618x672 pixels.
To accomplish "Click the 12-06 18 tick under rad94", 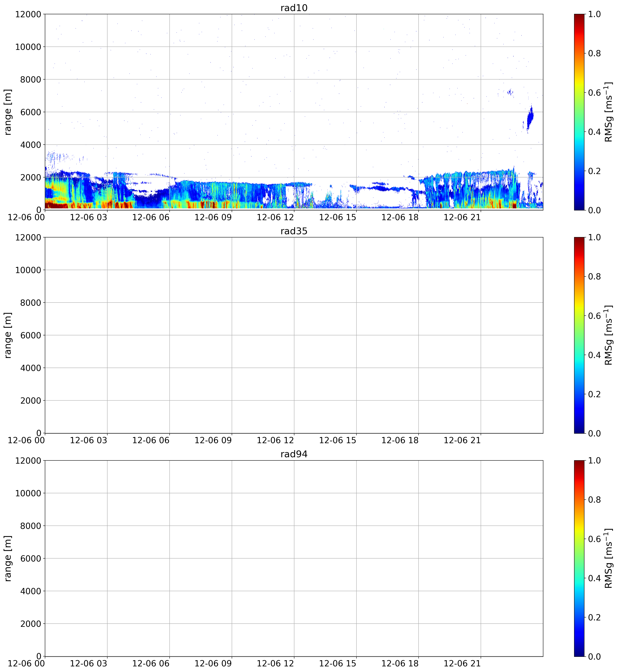I will click(400, 664).
